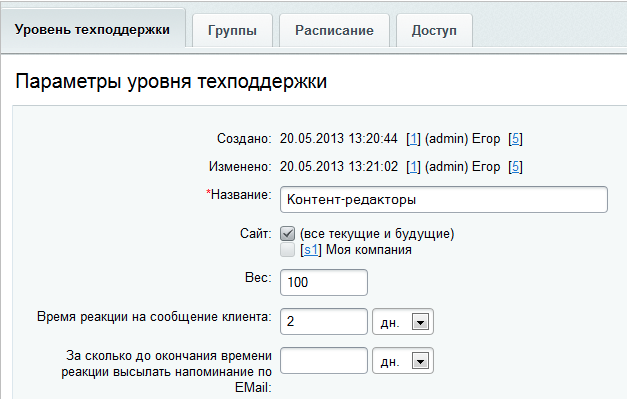Click the Время реакции на сообщение клиента label
Image resolution: width=627 pixels, height=399 pixels.
click(154, 317)
